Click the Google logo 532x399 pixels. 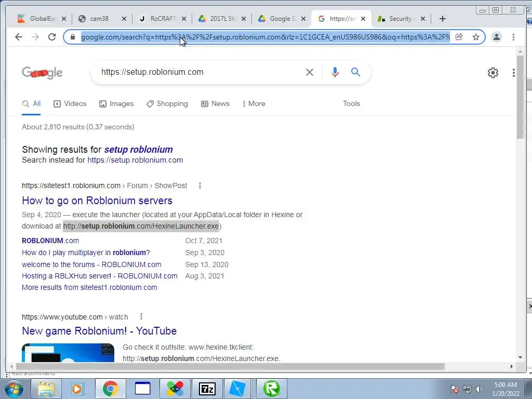click(42, 72)
